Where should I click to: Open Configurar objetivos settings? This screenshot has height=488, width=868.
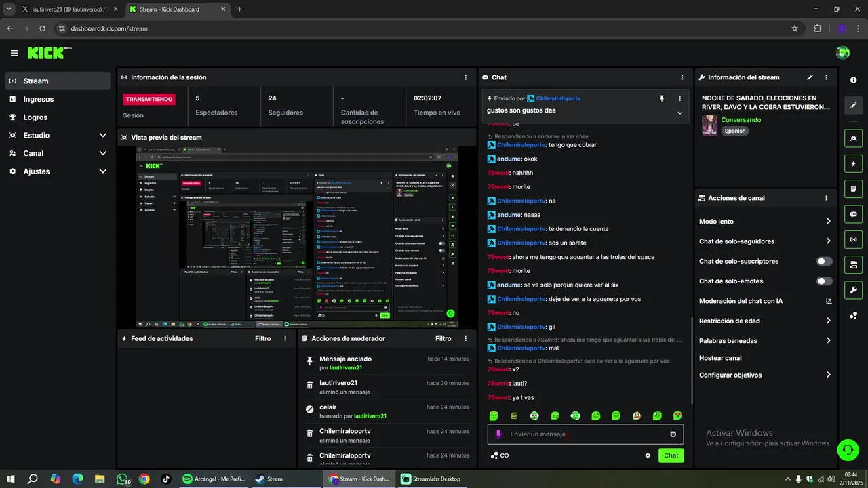[x=765, y=375]
